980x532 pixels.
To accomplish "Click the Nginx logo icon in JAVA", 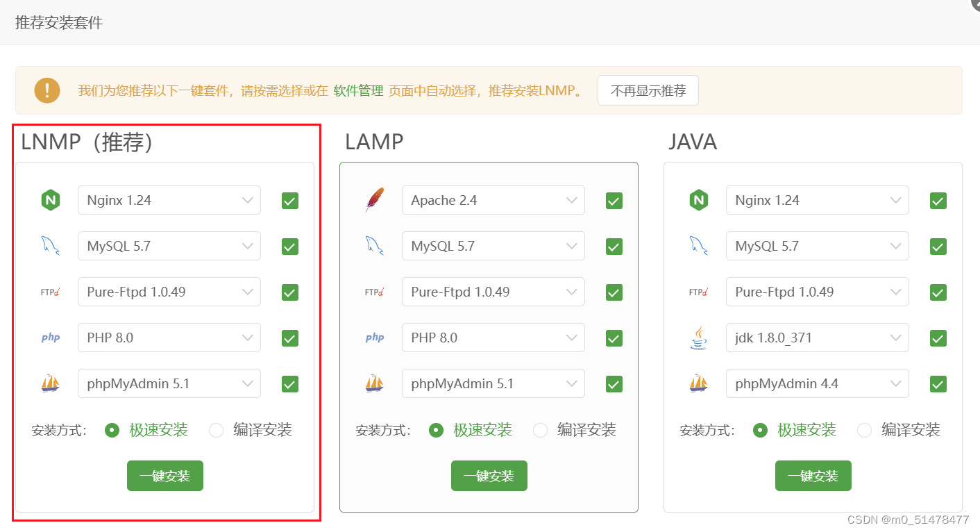I will coord(698,200).
